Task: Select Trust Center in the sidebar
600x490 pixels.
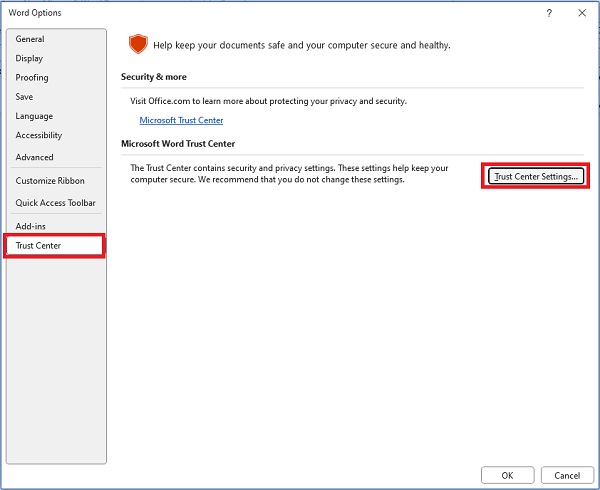Action: pos(54,246)
